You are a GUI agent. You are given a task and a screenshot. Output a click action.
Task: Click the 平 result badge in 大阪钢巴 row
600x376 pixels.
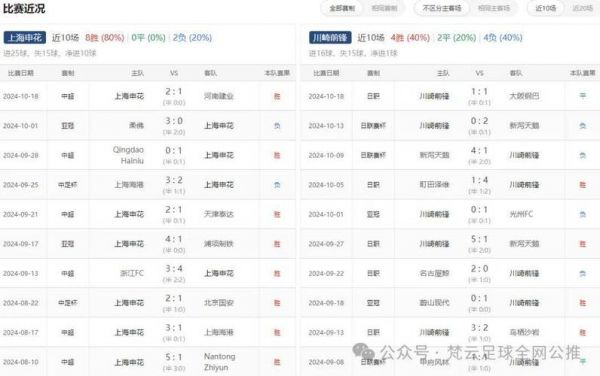(x=582, y=96)
